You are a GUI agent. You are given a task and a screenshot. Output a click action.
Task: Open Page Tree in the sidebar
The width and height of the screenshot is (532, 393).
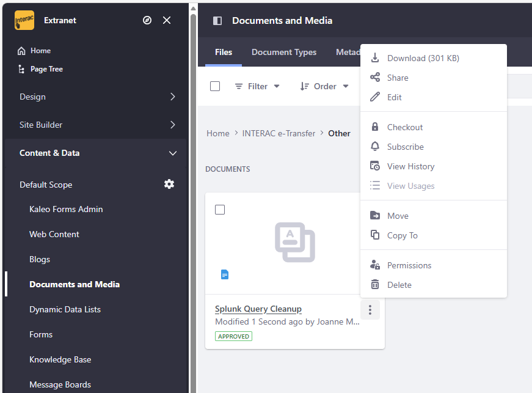(x=46, y=69)
